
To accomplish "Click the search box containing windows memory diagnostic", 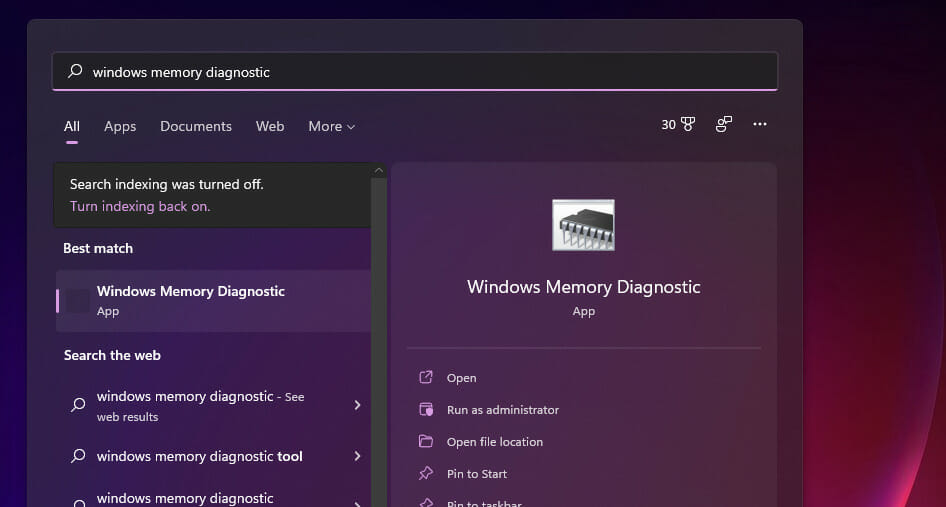I will click(x=415, y=71).
